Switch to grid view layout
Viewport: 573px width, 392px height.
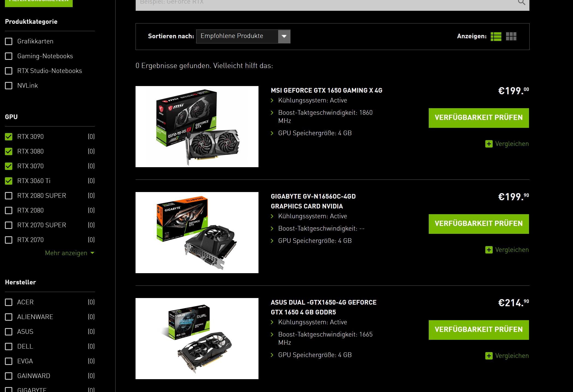[511, 37]
